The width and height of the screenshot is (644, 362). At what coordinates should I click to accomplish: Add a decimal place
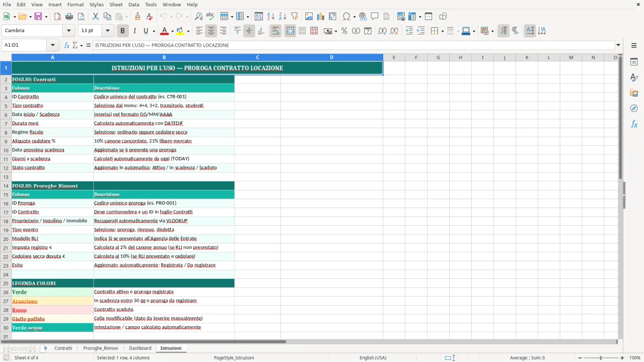tap(382, 31)
